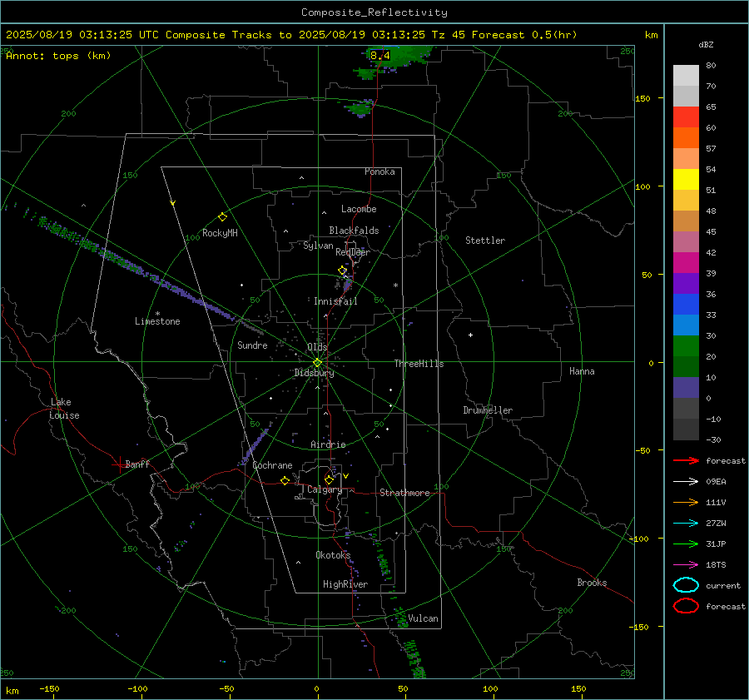
Task: Select the ThreeHills city label
Action: 419,364
